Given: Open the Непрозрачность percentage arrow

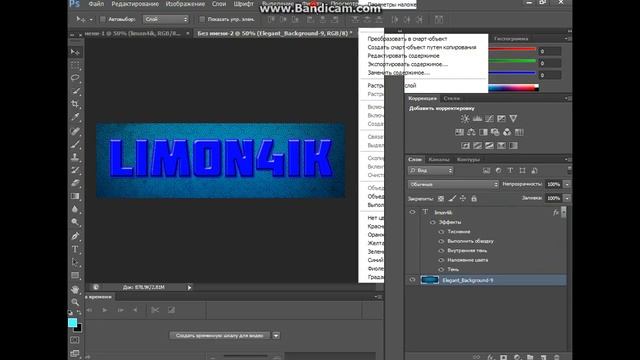Looking at the screenshot, I should click(x=567, y=184).
